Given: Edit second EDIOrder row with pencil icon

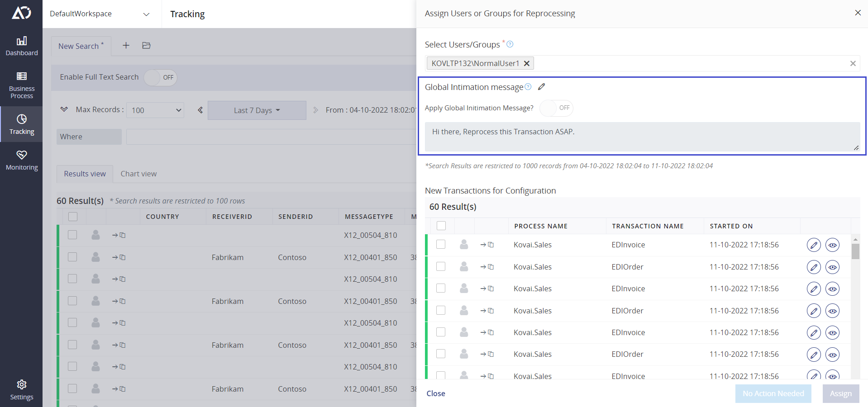Looking at the screenshot, I should [814, 311].
